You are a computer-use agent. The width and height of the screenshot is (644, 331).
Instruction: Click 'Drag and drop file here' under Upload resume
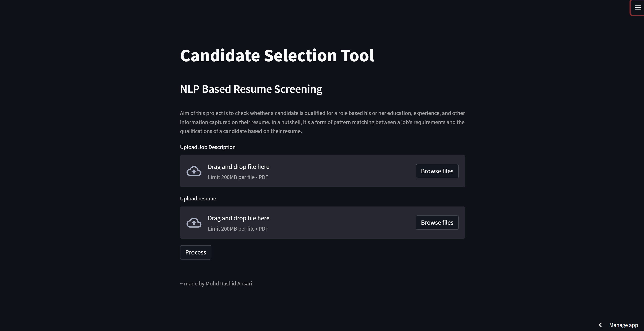pyautogui.click(x=239, y=218)
